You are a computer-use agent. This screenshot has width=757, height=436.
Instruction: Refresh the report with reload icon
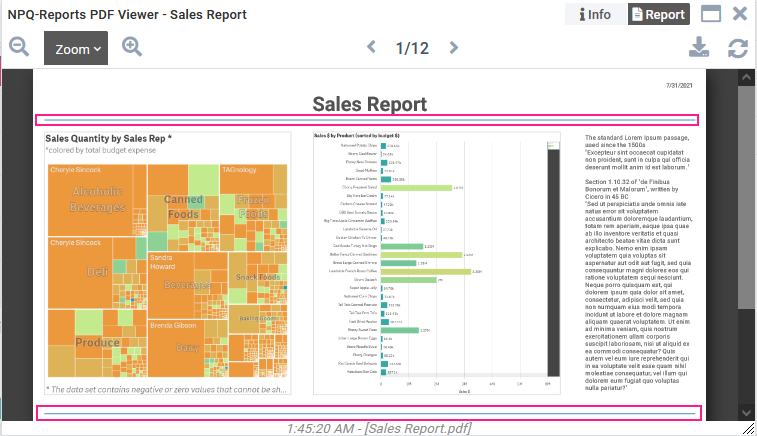pyautogui.click(x=738, y=48)
